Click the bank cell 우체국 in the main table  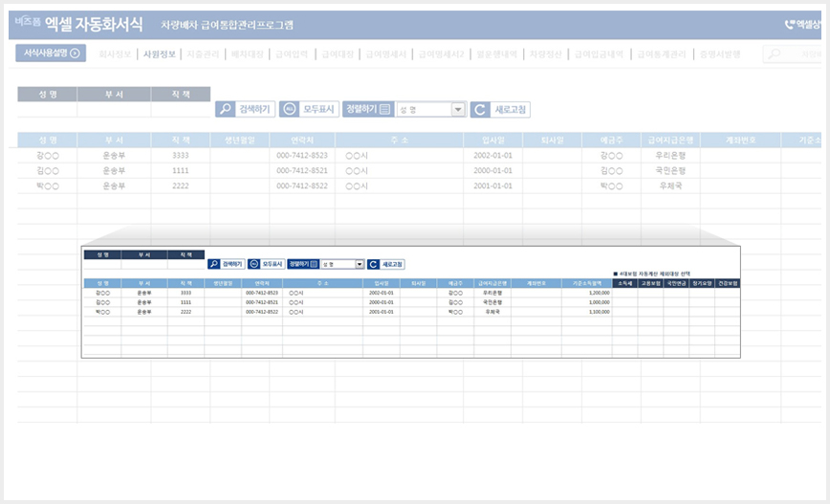point(670,186)
